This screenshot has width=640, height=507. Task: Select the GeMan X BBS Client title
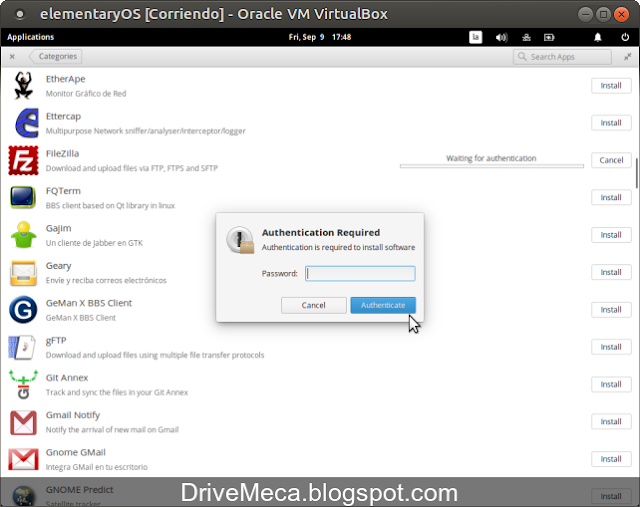[89, 303]
